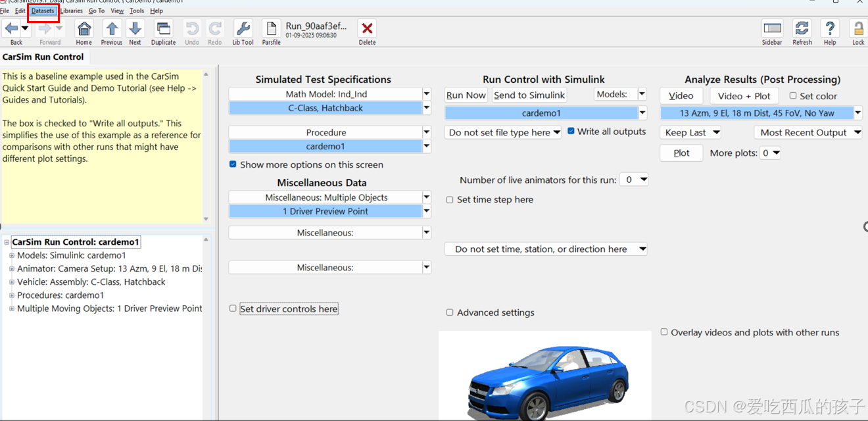Open the Back history dropdown arrow
868x421 pixels.
tap(25, 28)
